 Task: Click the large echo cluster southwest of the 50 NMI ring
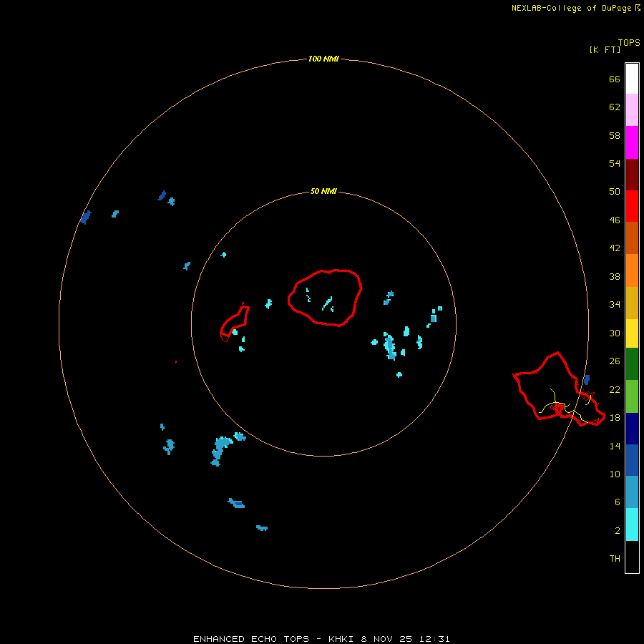pos(221,451)
